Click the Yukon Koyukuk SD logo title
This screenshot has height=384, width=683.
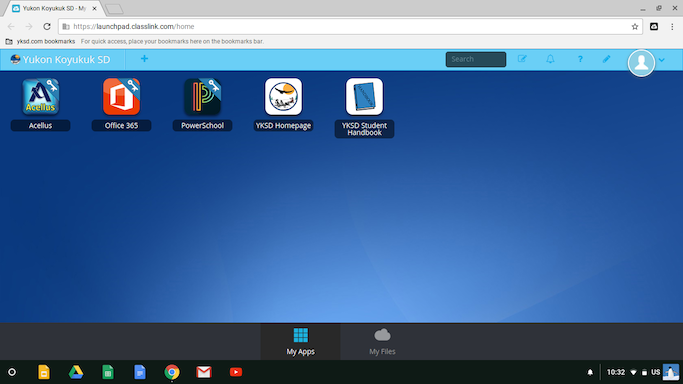61,60
